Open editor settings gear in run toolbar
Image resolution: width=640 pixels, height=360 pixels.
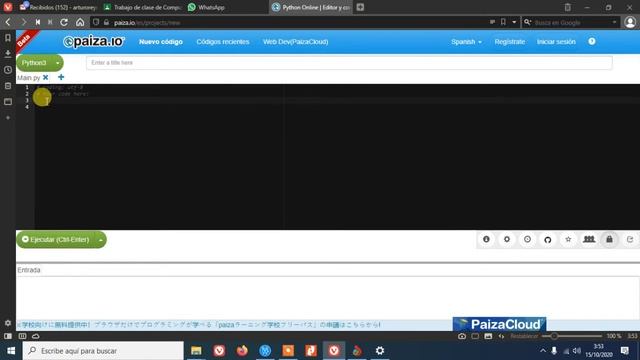[507, 240]
